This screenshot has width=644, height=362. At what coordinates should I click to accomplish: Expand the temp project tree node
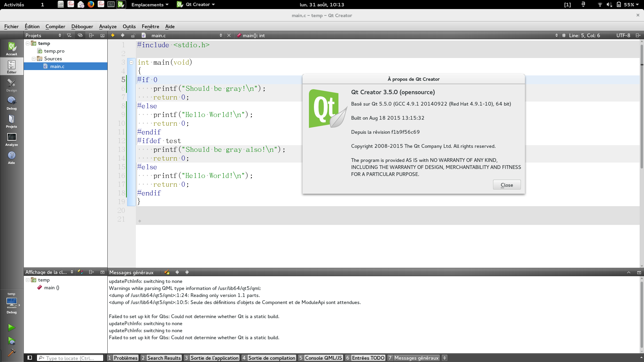pos(28,43)
